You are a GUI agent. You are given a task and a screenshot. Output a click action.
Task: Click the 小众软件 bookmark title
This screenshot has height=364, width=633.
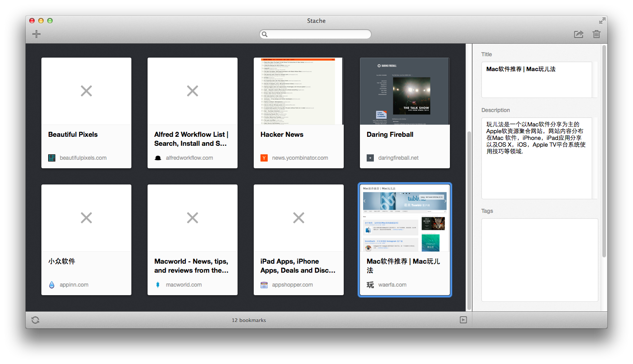62,261
